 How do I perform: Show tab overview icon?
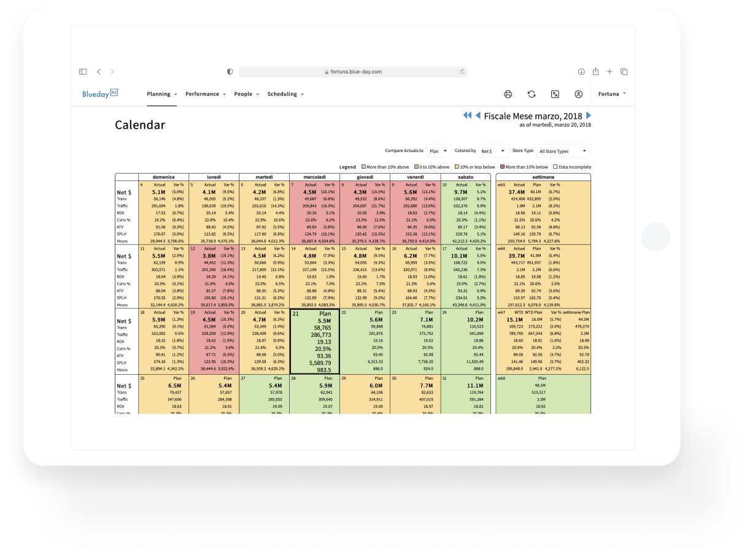tap(624, 72)
